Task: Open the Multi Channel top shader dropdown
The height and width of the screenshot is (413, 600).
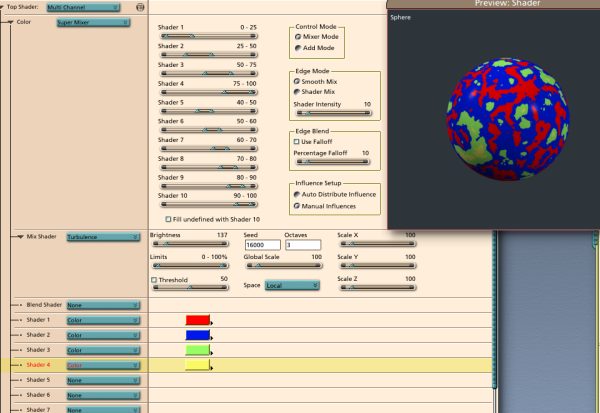Action: click(83, 6)
